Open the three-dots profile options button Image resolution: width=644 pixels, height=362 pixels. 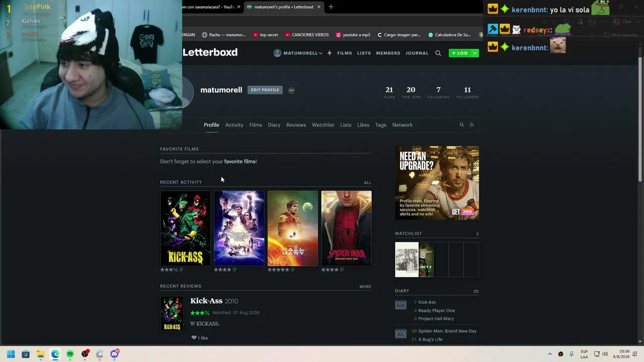tap(291, 90)
